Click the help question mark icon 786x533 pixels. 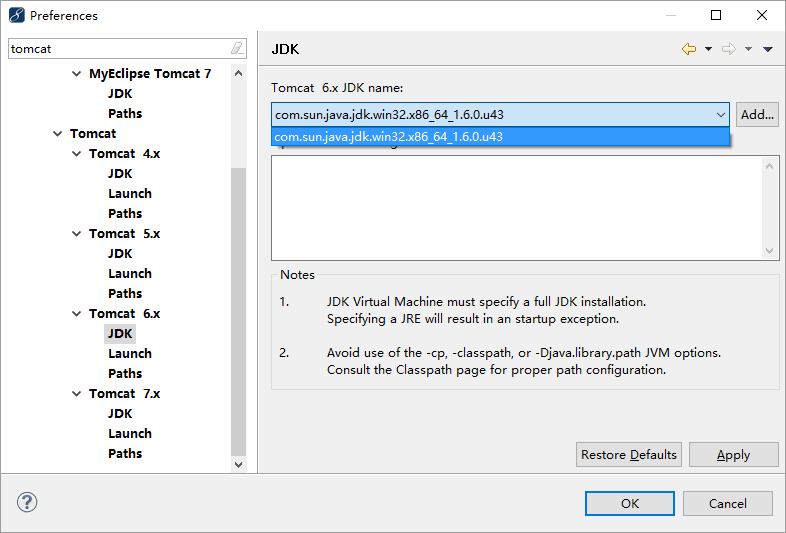(x=27, y=502)
